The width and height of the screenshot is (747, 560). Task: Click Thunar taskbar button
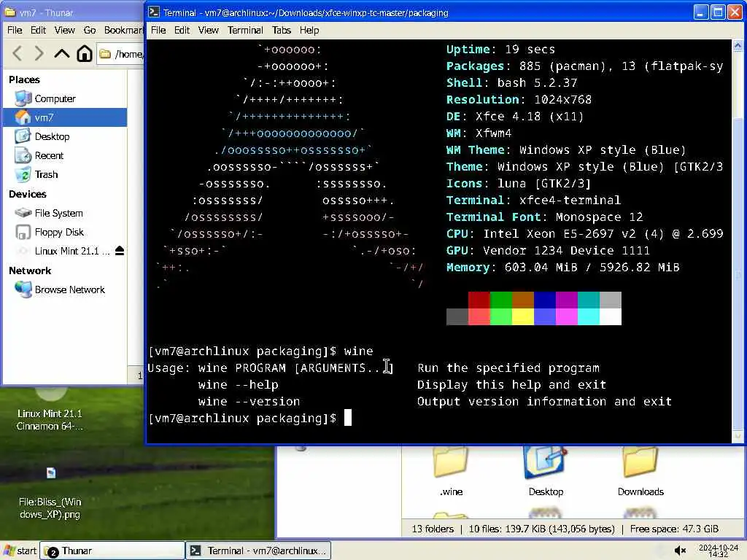tap(112, 551)
